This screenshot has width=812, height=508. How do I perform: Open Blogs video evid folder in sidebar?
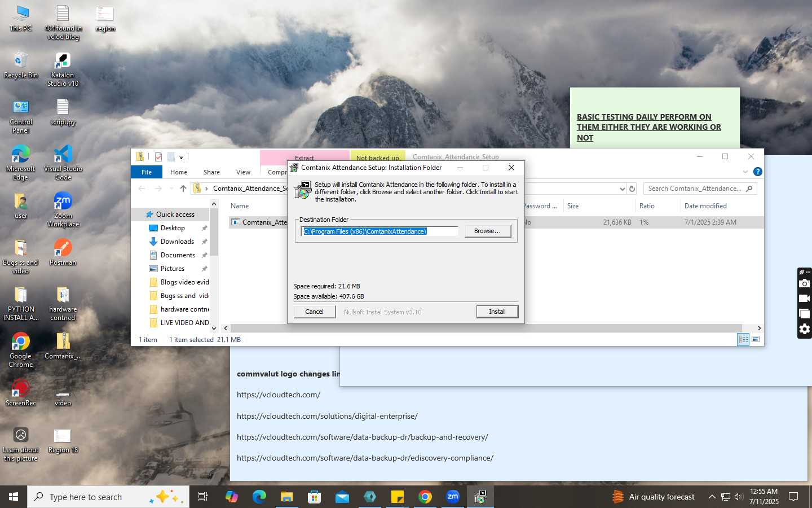[179, 282]
